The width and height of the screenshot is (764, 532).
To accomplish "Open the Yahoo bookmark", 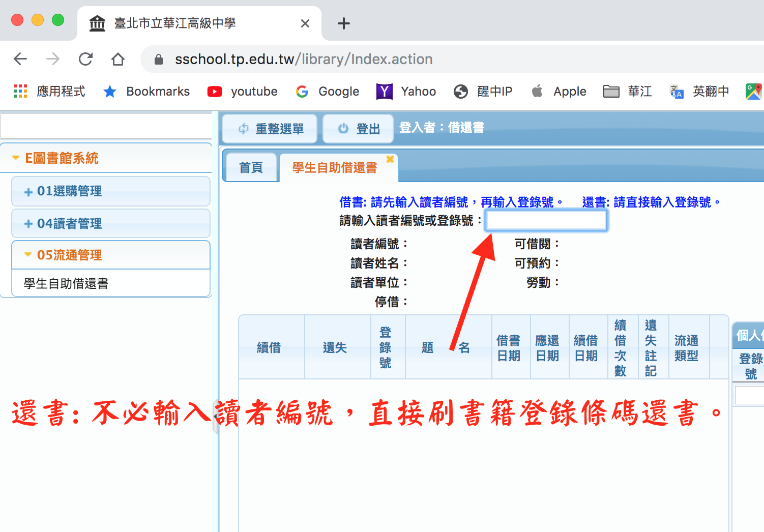I will pyautogui.click(x=406, y=92).
